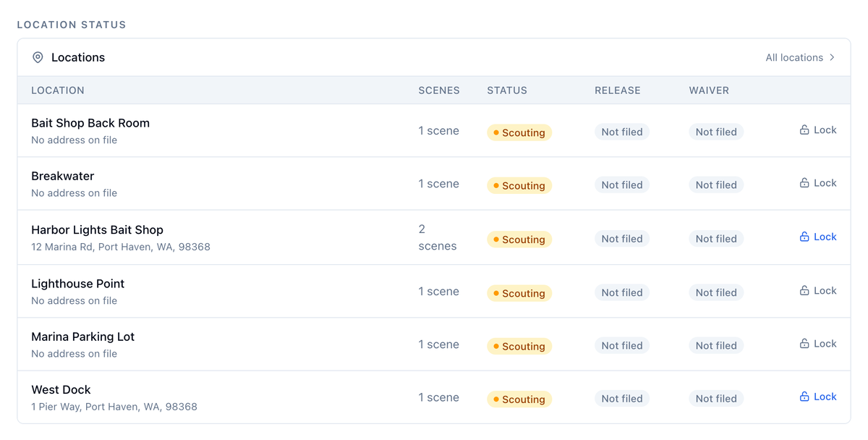Click the chevron next to All locations
868x440 pixels.
tap(832, 57)
